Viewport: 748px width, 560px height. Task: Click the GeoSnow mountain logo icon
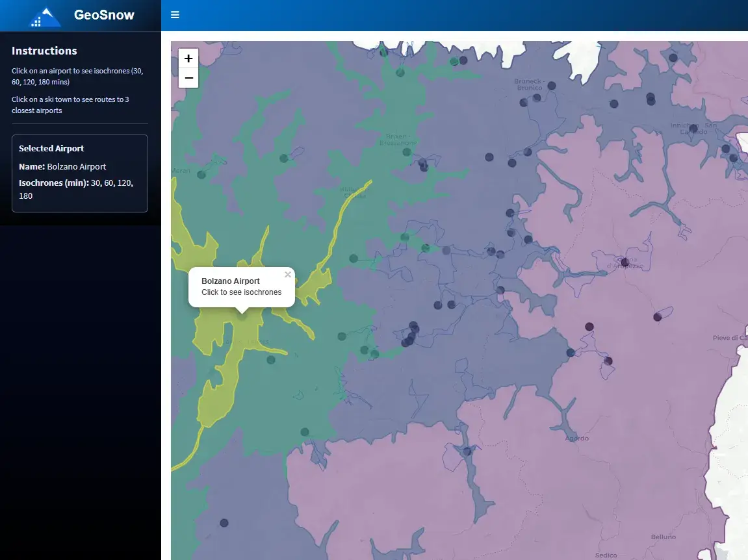point(45,17)
